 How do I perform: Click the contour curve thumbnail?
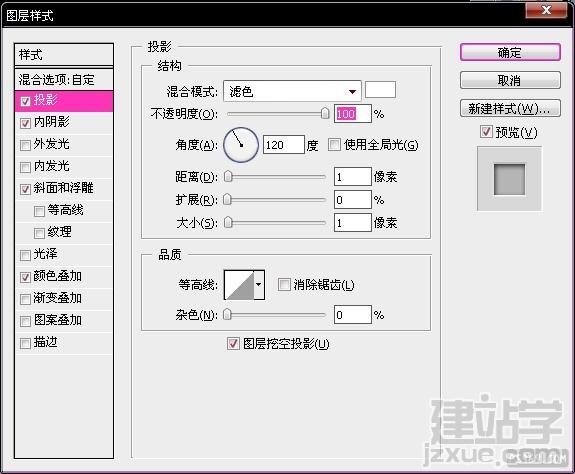239,285
